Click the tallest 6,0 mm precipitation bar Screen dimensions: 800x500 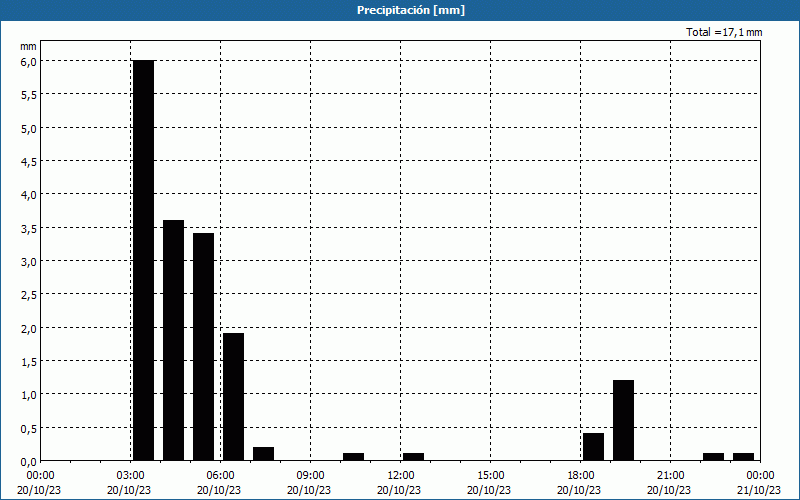click(143, 260)
